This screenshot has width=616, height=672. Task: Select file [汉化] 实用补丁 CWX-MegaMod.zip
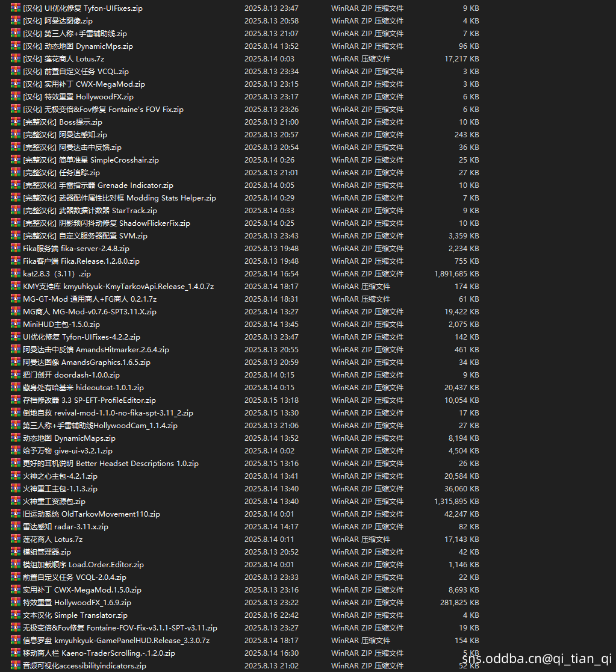click(x=84, y=84)
